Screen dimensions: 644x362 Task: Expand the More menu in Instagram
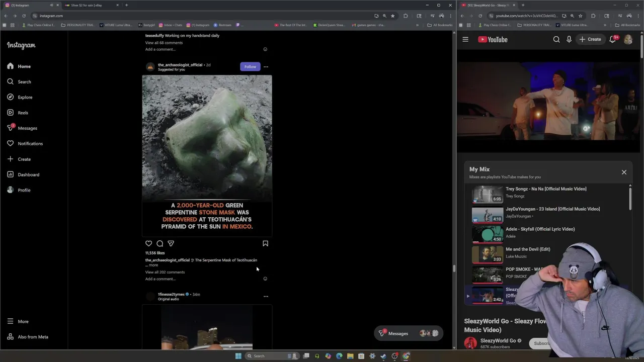click(x=18, y=321)
